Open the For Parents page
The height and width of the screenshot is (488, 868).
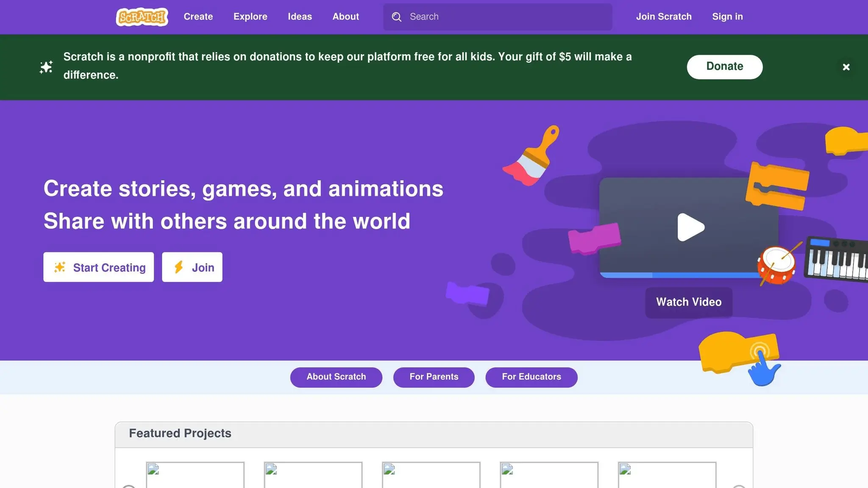click(x=434, y=377)
